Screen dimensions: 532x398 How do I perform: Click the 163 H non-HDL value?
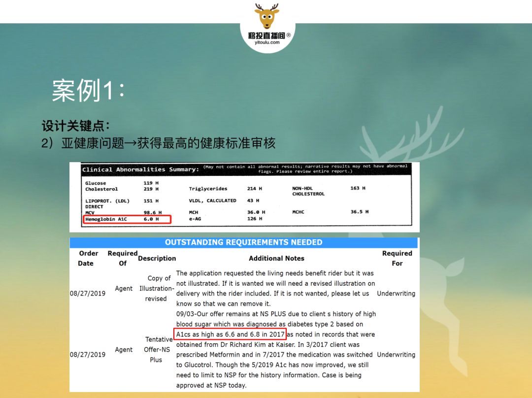point(358,188)
